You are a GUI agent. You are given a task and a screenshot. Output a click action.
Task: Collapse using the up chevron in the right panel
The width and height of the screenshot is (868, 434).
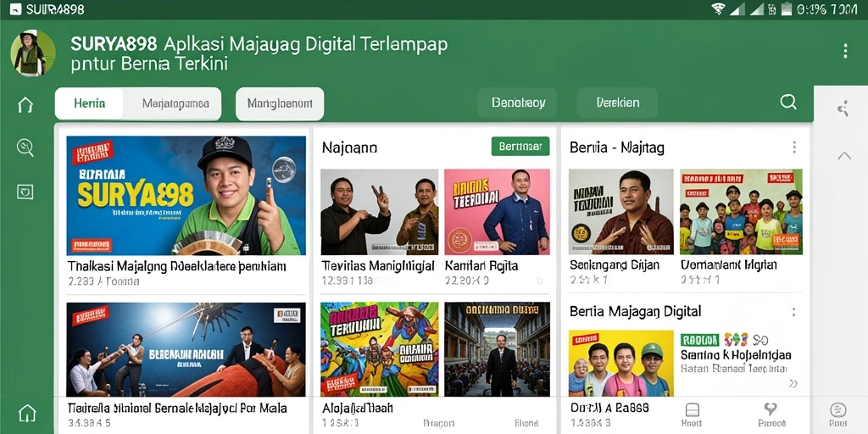[844, 156]
